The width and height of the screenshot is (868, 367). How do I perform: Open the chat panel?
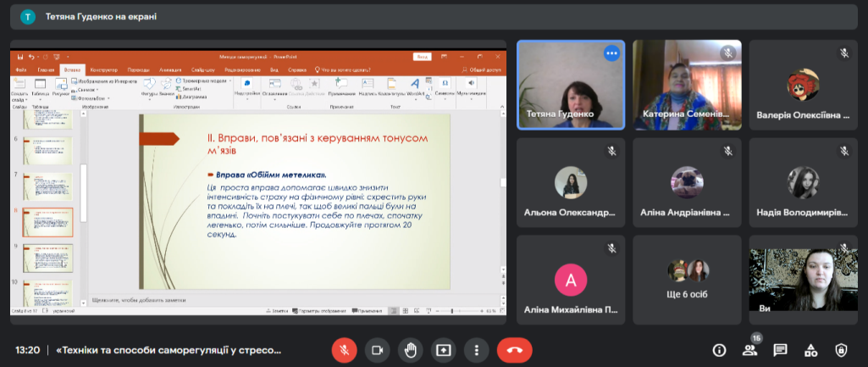click(x=780, y=349)
